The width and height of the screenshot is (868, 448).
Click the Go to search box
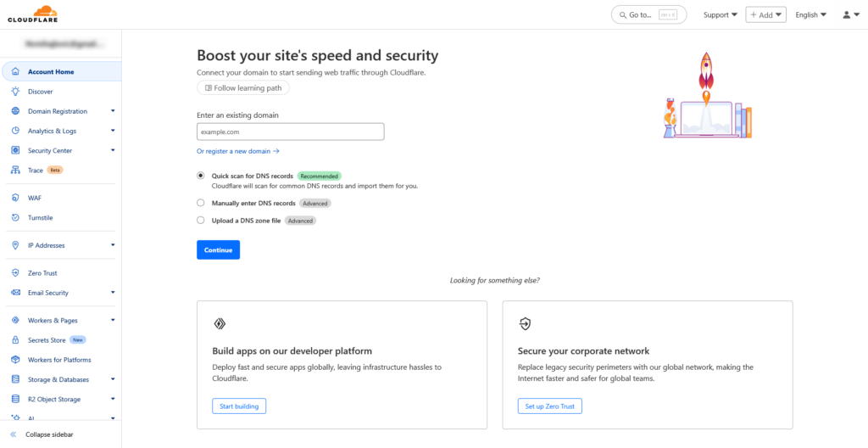click(648, 15)
